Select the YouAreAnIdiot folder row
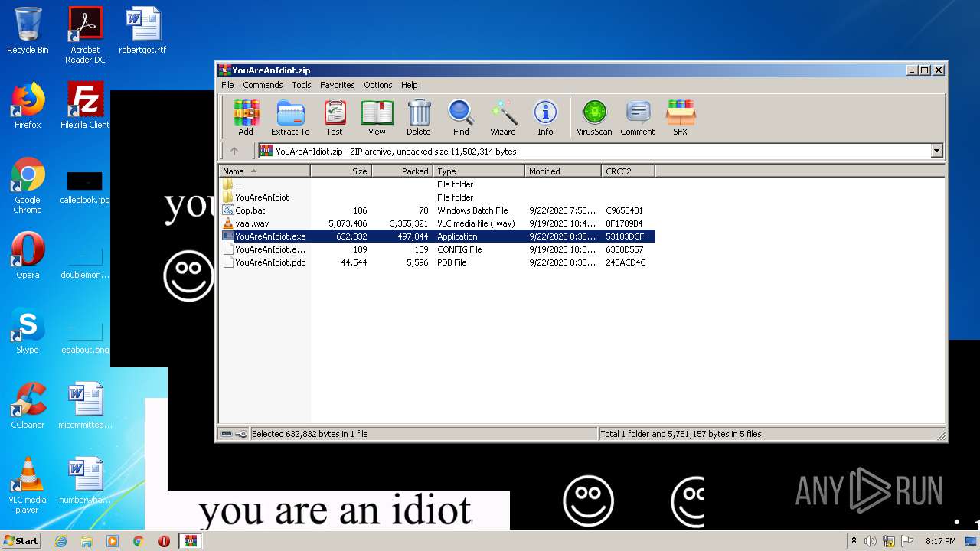This screenshot has height=551, width=980. [x=436, y=197]
